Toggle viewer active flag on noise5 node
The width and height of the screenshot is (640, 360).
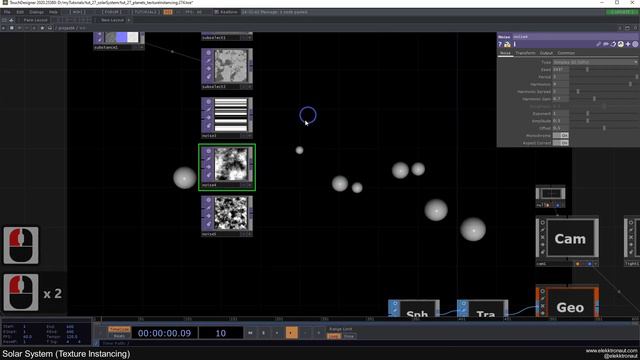tap(208, 200)
